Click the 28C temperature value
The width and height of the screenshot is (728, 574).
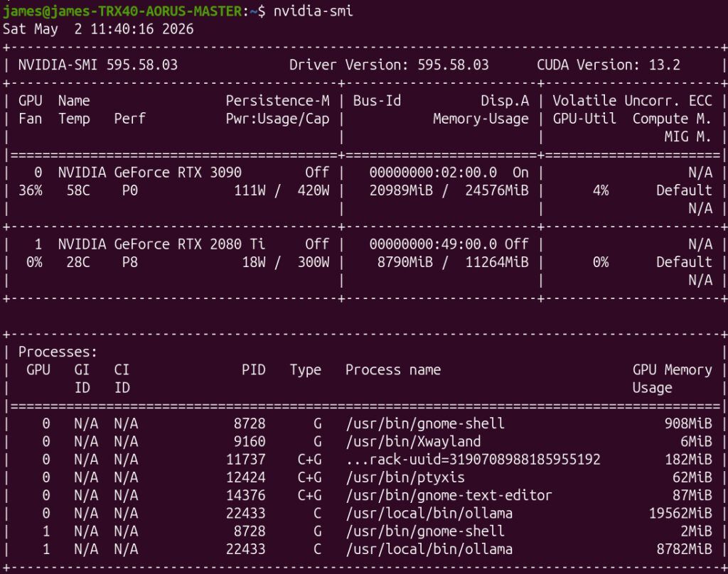[x=78, y=263]
